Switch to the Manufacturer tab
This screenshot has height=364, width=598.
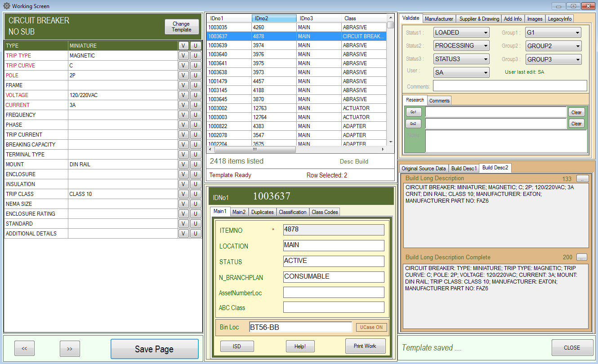(x=439, y=19)
